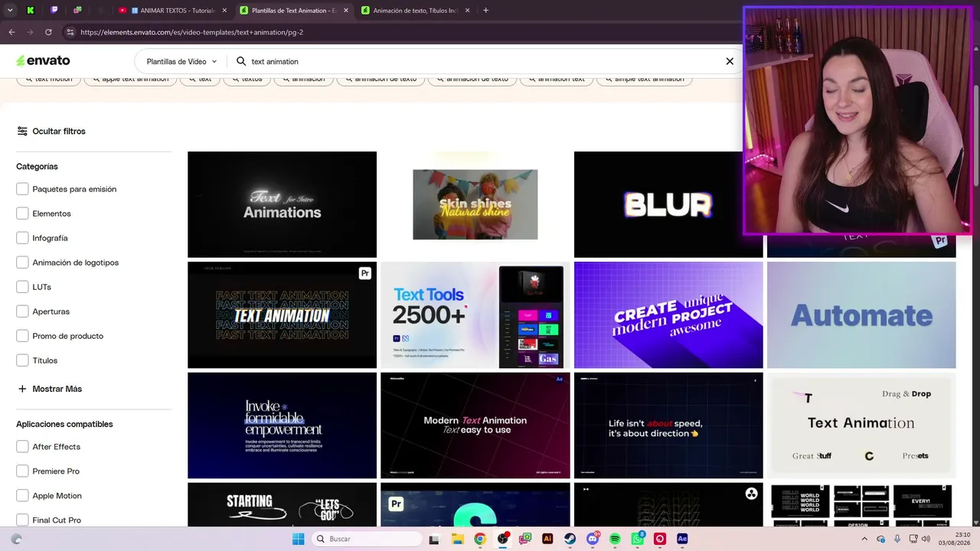Open Adobe Illustrator from the taskbar
The image size is (980, 551).
click(x=547, y=539)
